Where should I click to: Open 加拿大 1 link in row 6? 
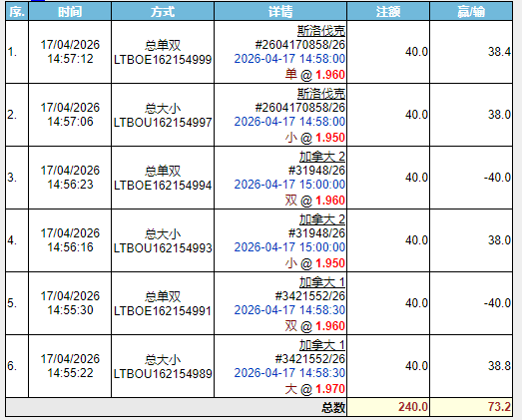[x=322, y=345]
